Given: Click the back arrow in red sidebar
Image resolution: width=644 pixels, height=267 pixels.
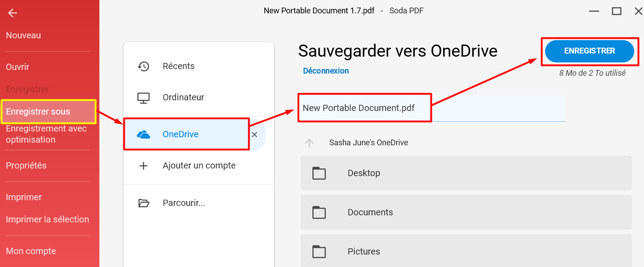Looking at the screenshot, I should pyautogui.click(x=12, y=13).
